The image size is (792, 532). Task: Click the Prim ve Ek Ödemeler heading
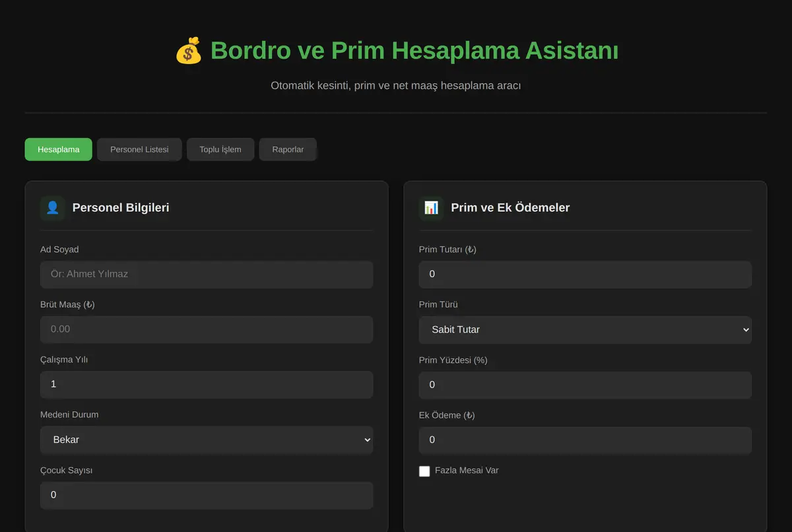510,208
